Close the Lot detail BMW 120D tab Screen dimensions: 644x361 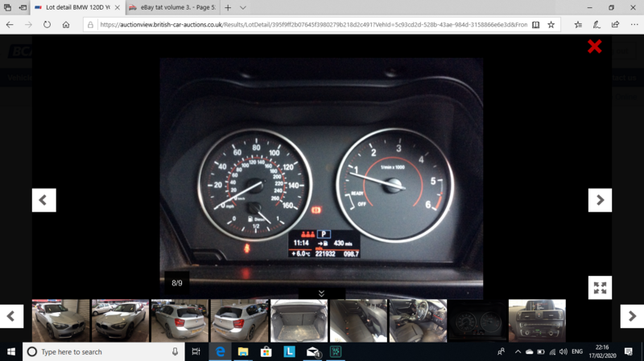click(x=118, y=7)
